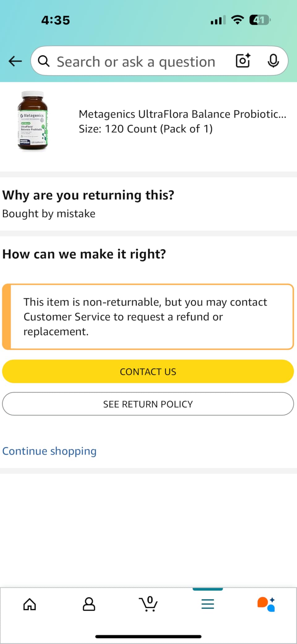The height and width of the screenshot is (644, 297).
Task: Tap the microphone voice search icon
Action: (273, 61)
